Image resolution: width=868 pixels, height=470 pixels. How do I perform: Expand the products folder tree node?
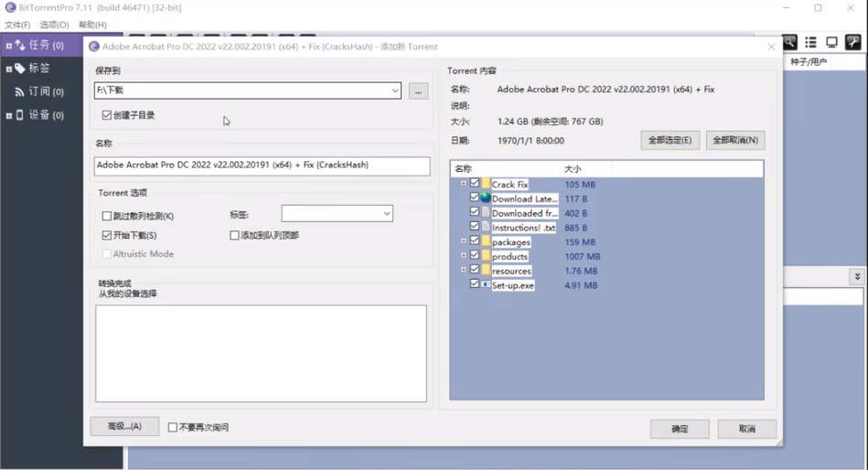click(x=464, y=255)
